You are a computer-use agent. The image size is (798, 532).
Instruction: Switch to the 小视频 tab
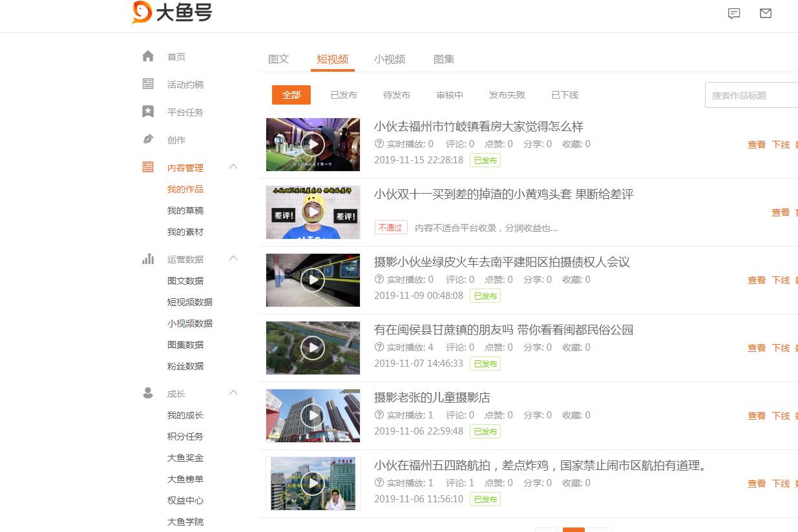[x=390, y=59]
